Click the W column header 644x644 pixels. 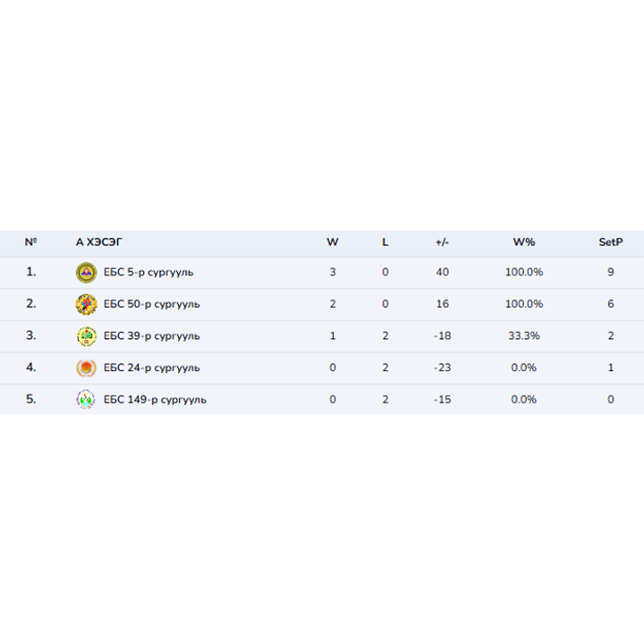pos(333,242)
